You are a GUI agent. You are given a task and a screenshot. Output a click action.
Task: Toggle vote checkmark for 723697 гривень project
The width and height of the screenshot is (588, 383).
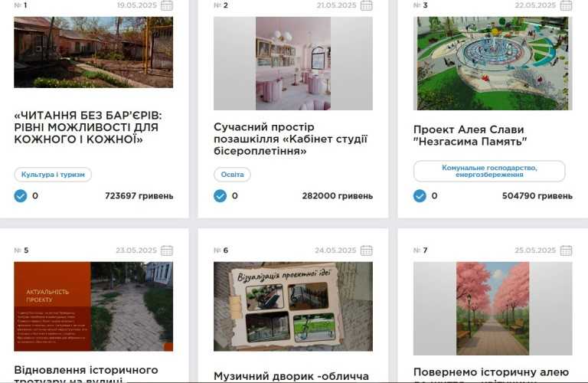[x=21, y=196]
